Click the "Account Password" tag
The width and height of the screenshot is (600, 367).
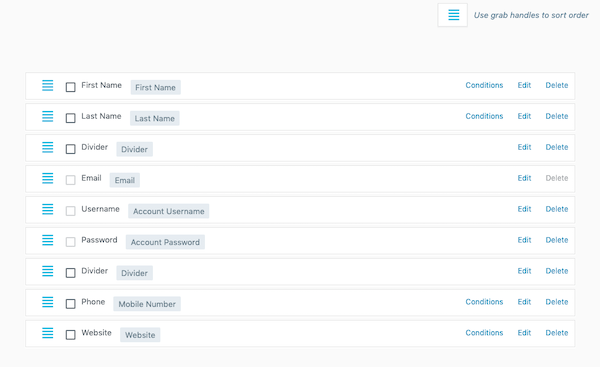click(x=165, y=242)
